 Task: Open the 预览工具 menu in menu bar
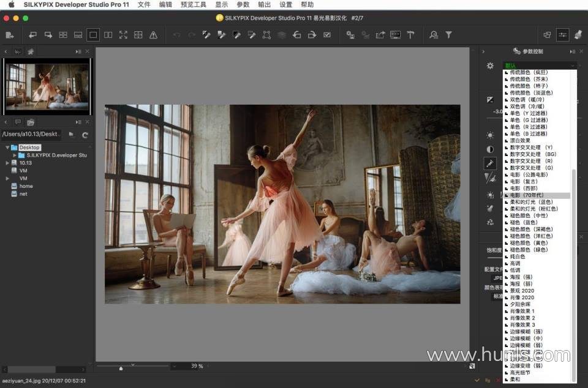point(194,4)
